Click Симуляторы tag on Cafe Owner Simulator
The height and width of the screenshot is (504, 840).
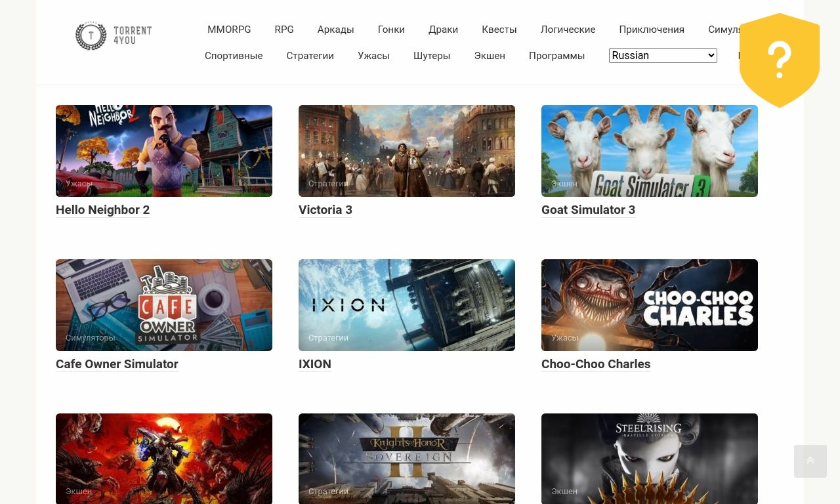pyautogui.click(x=90, y=338)
